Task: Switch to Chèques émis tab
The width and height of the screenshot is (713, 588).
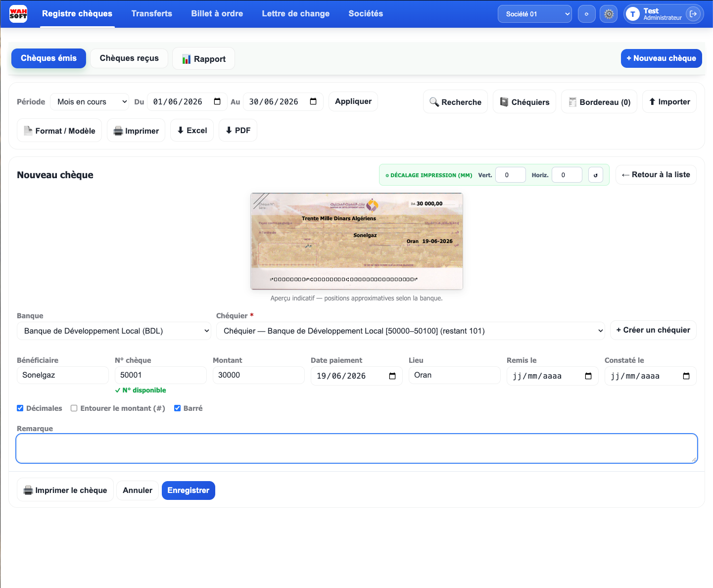Action: [x=48, y=58]
